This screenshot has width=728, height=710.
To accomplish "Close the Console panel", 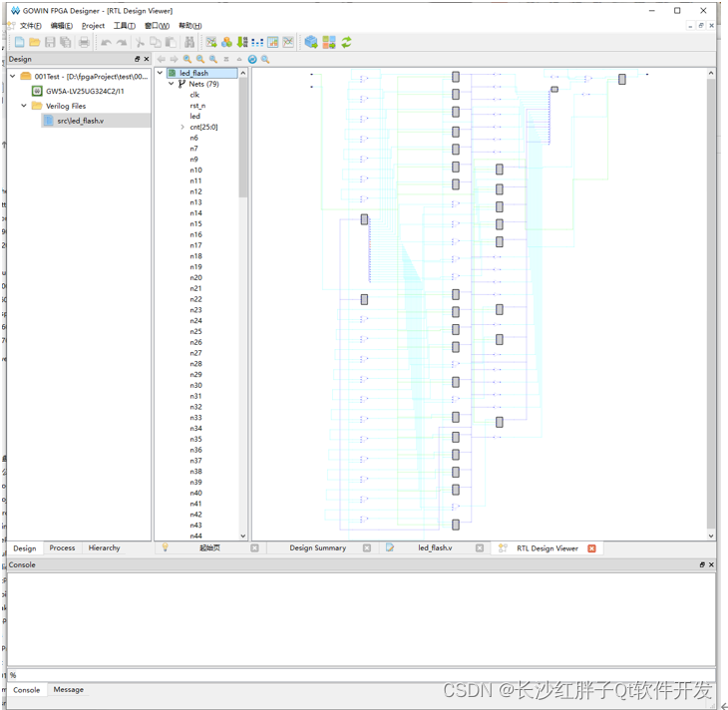I will click(711, 564).
